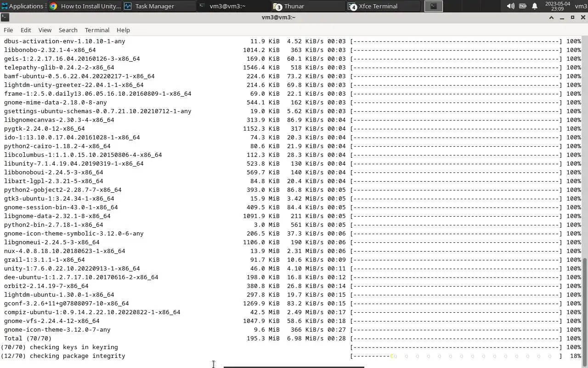Click the 'libgnome-data-2.32.1-8-x86_64' line
Viewport: 588px width, 368px height.
[57, 216]
